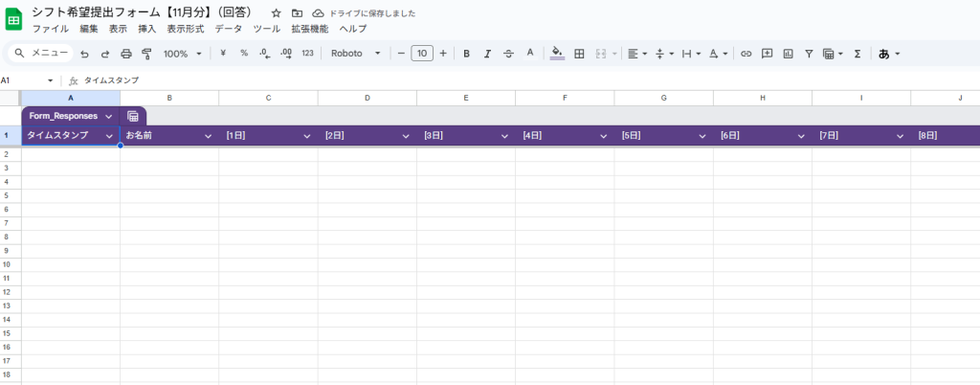The height and width of the screenshot is (385, 980).
Task: Insert a chart using toolbar icon
Action: (788, 54)
